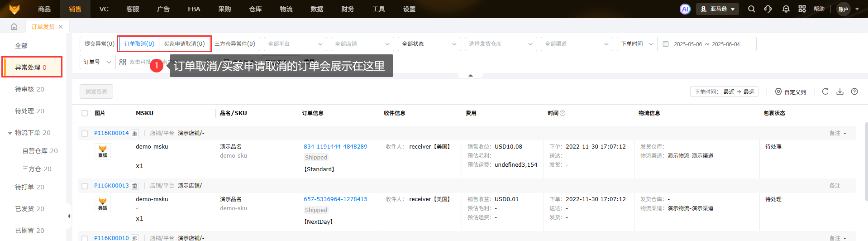
Task: Click the 重 tag beside P116K00013
Action: [134, 186]
